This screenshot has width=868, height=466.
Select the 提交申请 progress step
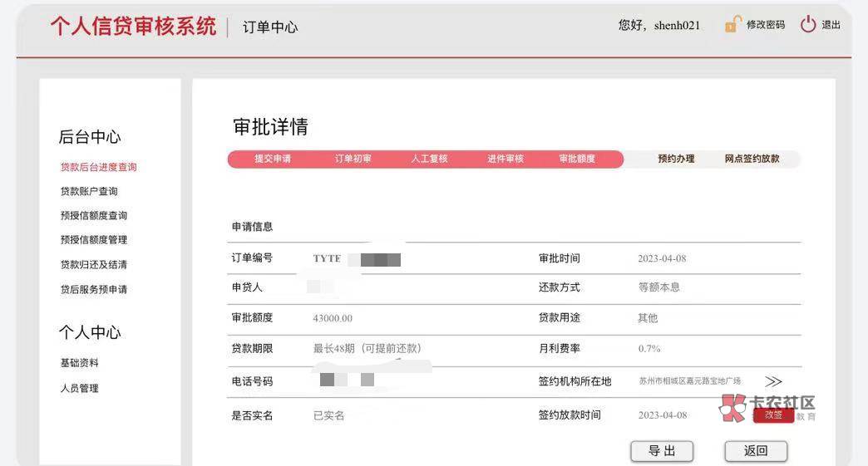[x=273, y=159]
